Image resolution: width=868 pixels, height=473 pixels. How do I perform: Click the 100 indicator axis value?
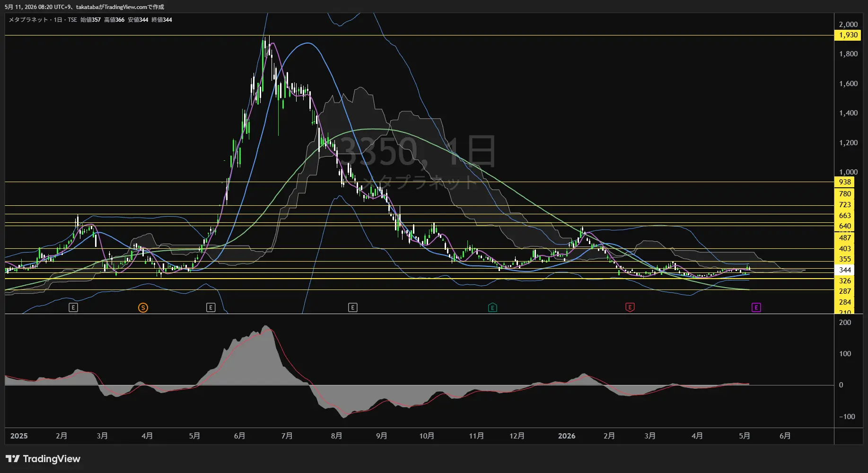pyautogui.click(x=845, y=354)
